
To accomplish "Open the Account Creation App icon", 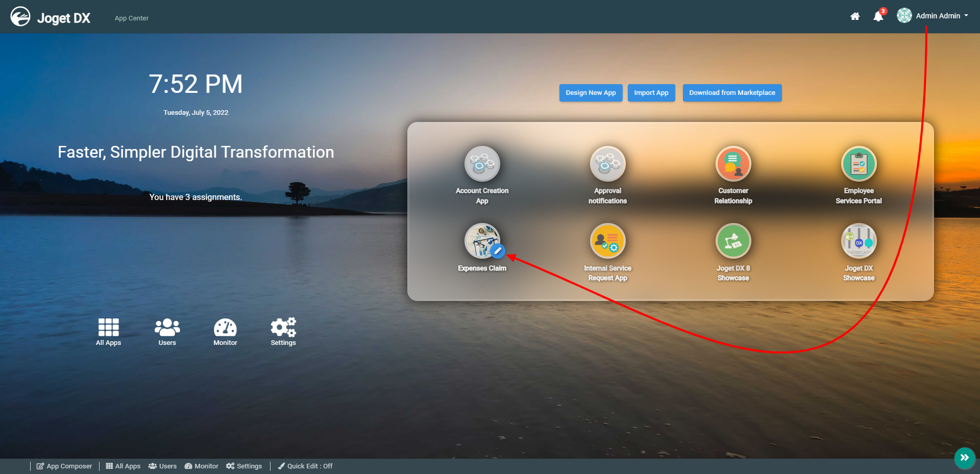I will [482, 164].
